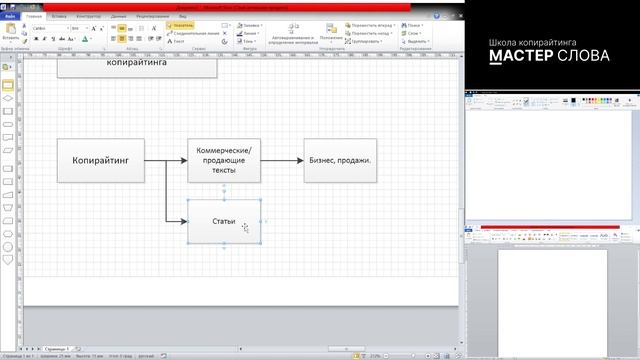640x360 pixels.
Task: Open the change case Aa dropdown
Action: point(71,39)
